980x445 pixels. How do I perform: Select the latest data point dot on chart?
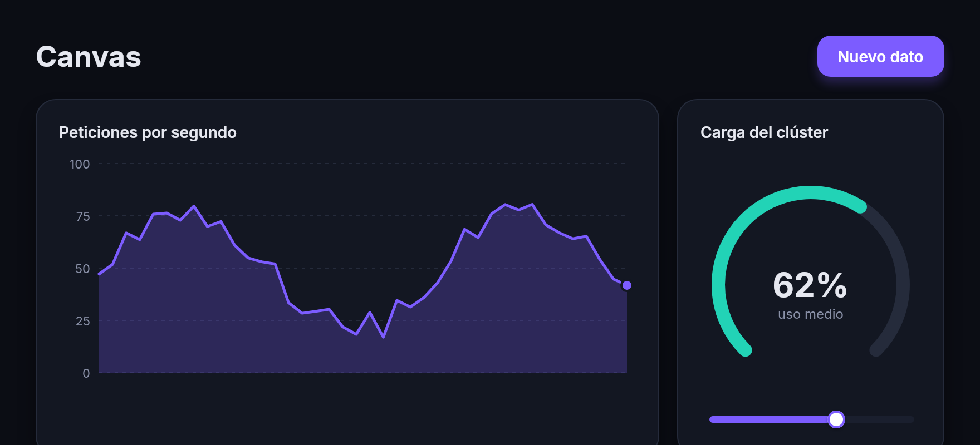(x=626, y=285)
